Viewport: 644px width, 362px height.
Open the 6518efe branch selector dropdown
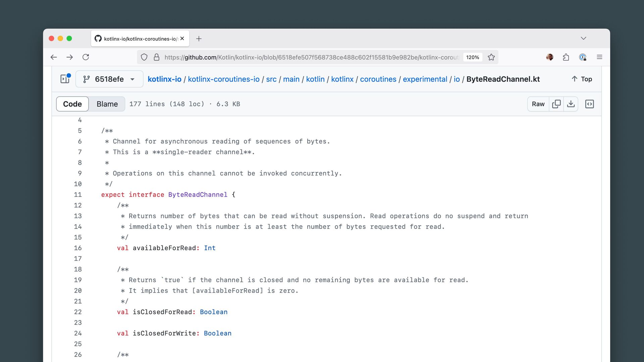coord(109,79)
